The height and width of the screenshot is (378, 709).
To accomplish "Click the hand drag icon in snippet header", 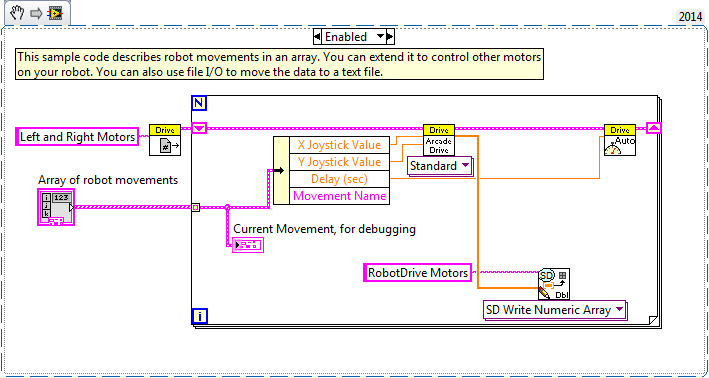I will click(x=17, y=14).
